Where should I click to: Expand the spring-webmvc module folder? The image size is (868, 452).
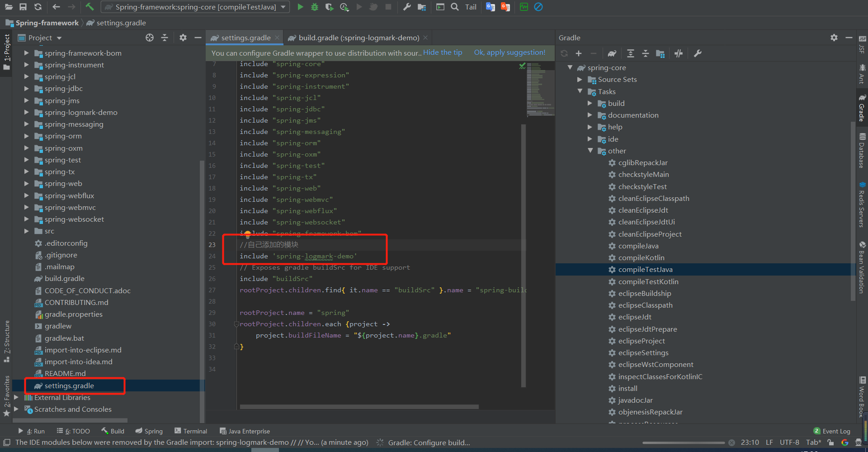[x=26, y=207]
